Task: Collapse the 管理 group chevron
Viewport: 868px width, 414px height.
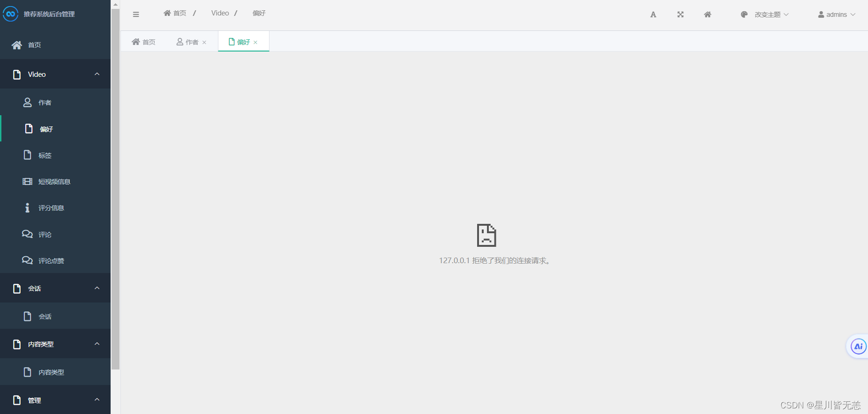Action: point(97,399)
